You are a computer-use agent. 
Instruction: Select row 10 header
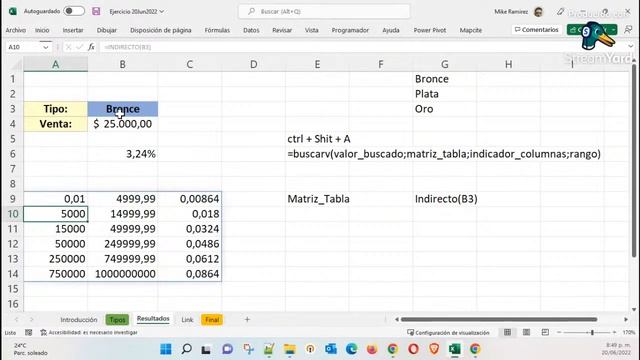point(13,214)
